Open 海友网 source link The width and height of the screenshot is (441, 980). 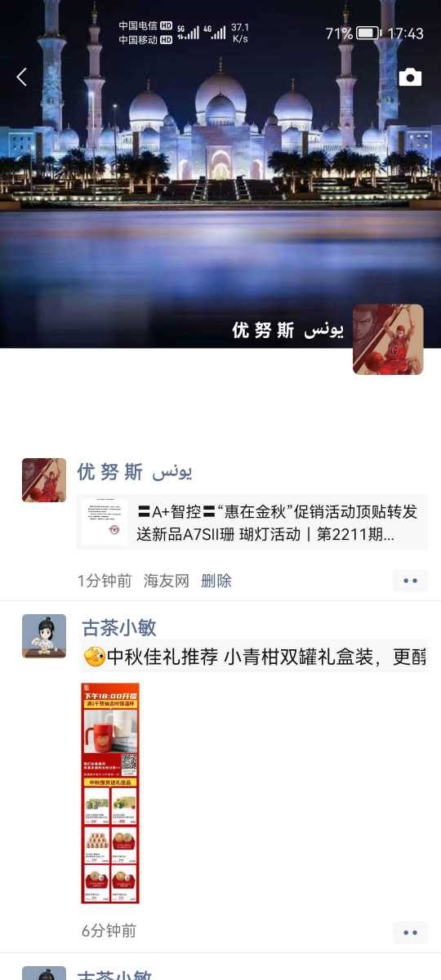point(167,581)
